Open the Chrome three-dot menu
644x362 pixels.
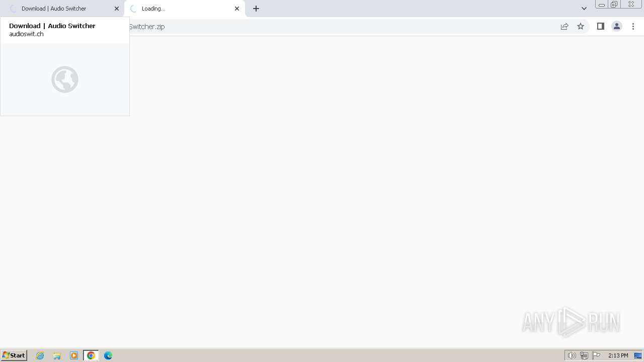pyautogui.click(x=633, y=27)
